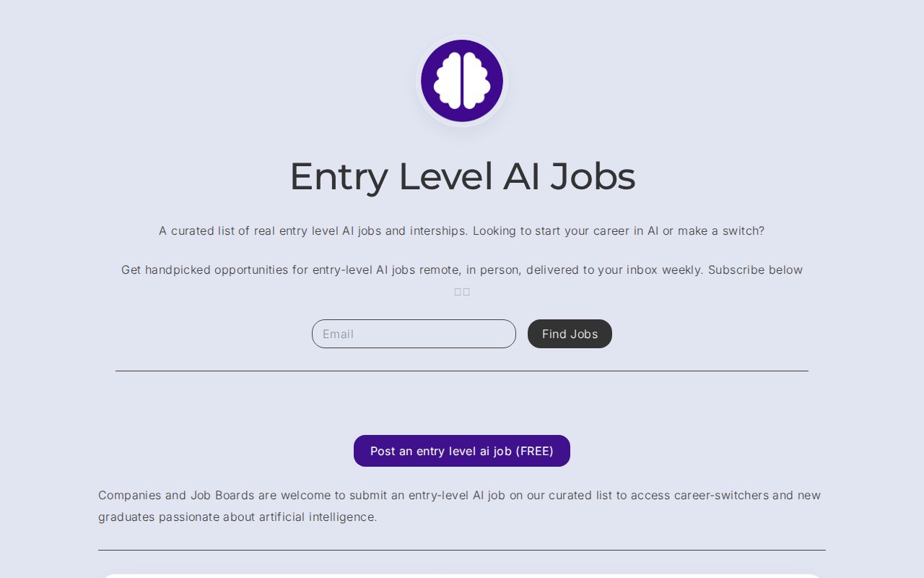Click the Email input field
Image resolution: width=924 pixels, height=578 pixels.
coord(414,334)
